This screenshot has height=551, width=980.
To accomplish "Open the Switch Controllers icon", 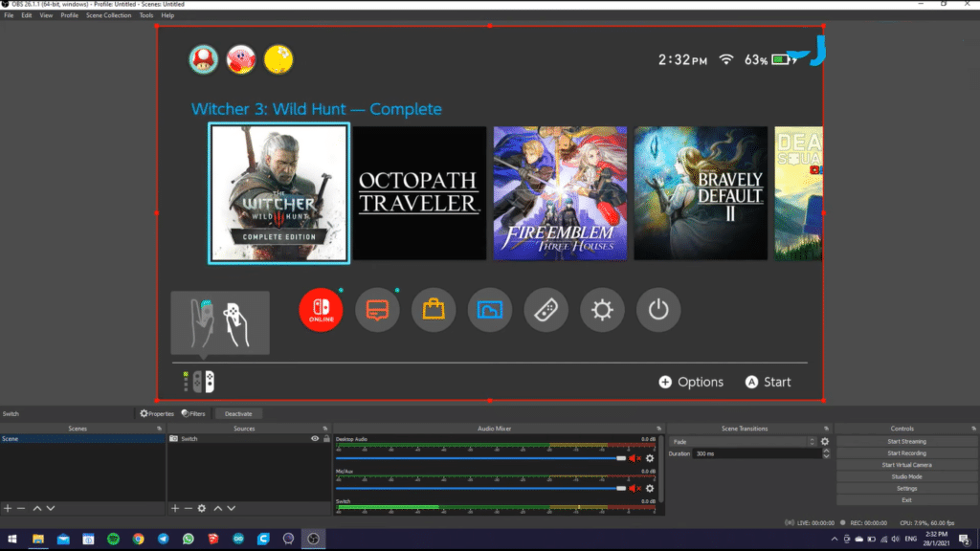I will (546, 310).
